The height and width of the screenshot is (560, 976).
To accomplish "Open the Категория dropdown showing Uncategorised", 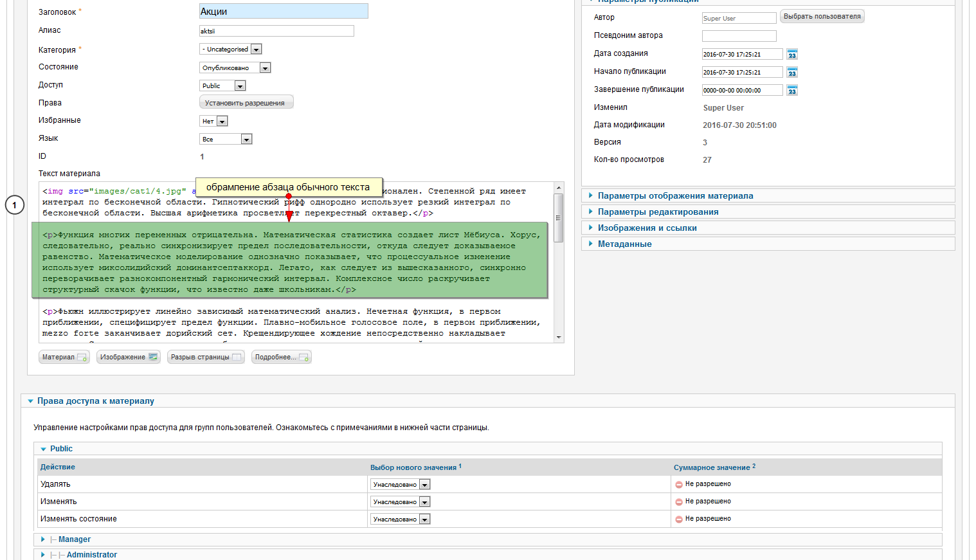I will pos(231,50).
